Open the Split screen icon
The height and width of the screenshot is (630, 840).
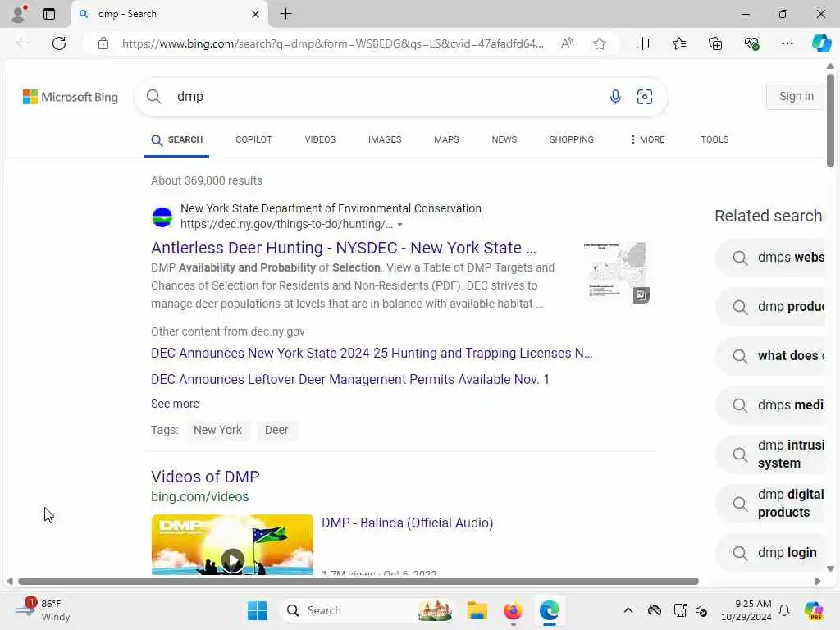(x=642, y=43)
